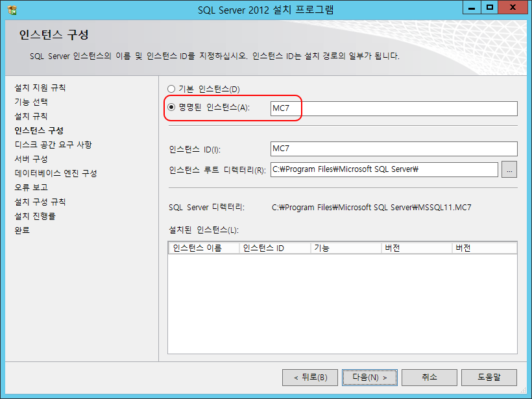This screenshot has height=399, width=532.
Task: Select 오류 보고 step in sidebar
Action: (31, 187)
